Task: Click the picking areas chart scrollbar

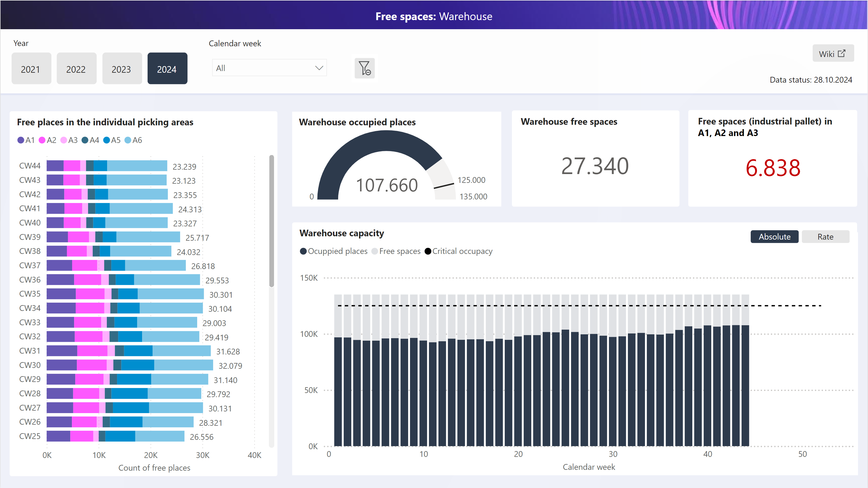Action: pyautogui.click(x=272, y=221)
